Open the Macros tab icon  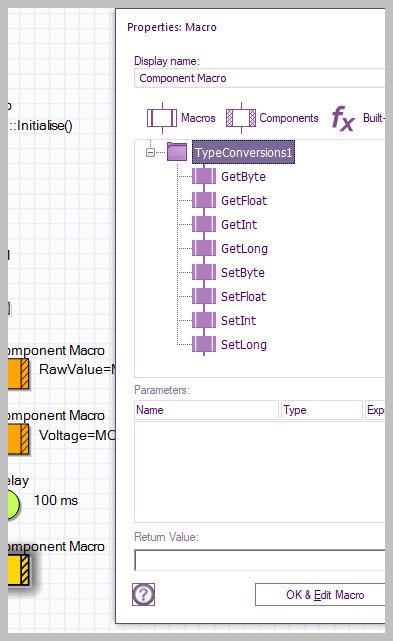point(162,118)
